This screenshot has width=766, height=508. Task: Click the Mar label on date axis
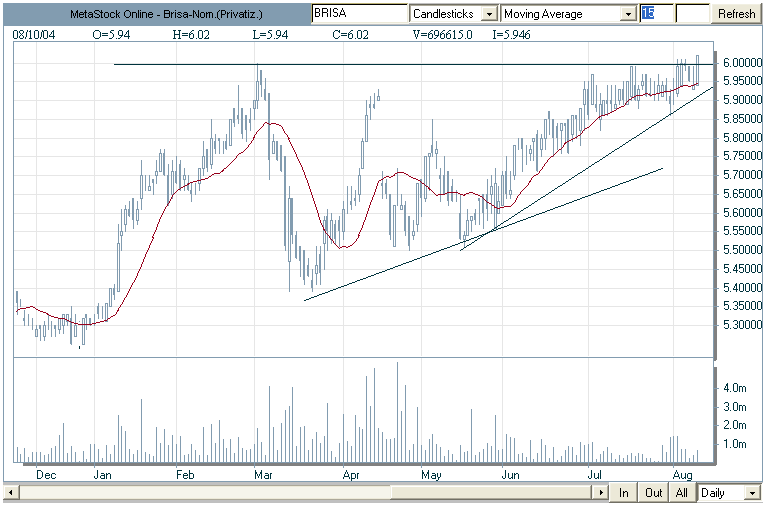click(x=263, y=474)
